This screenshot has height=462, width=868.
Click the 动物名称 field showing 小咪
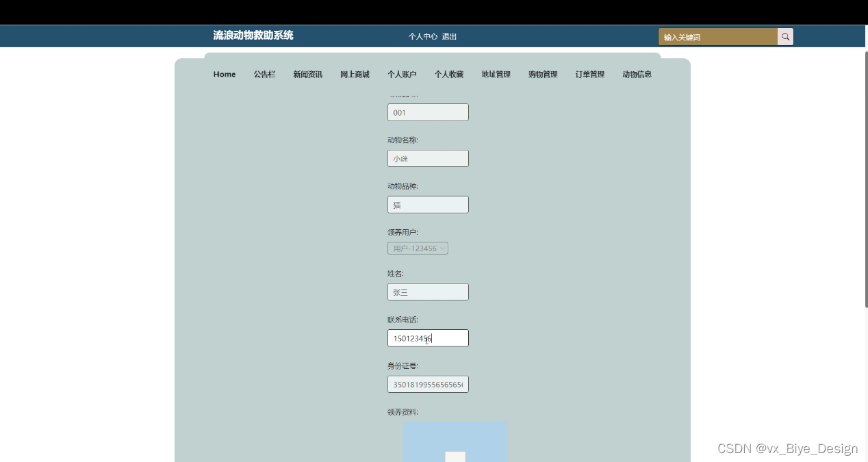pos(428,159)
